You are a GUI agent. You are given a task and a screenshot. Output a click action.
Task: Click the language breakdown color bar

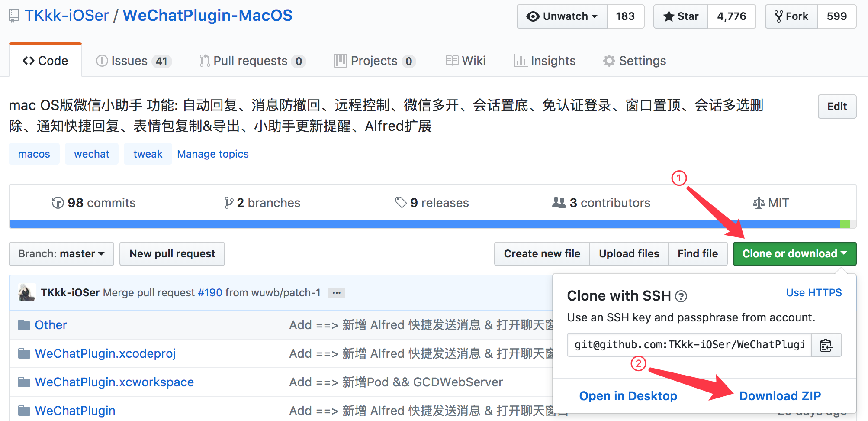pos(433,224)
